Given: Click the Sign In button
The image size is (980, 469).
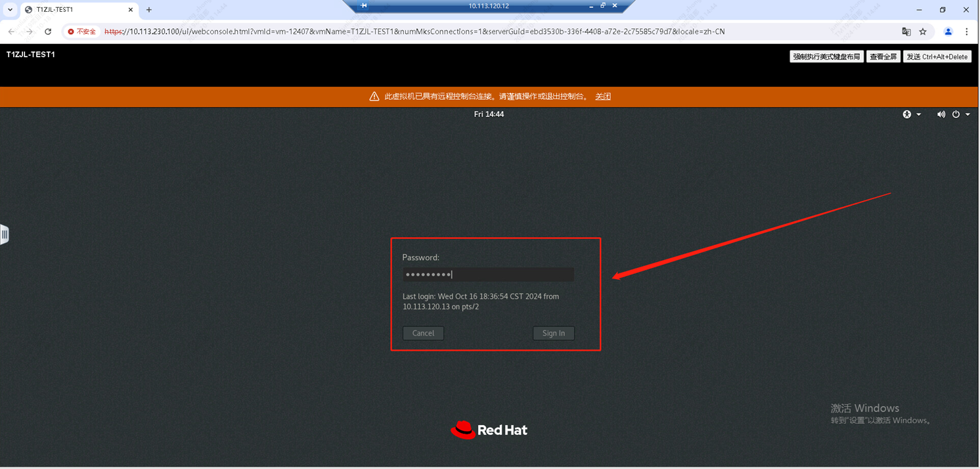Looking at the screenshot, I should click(x=553, y=333).
